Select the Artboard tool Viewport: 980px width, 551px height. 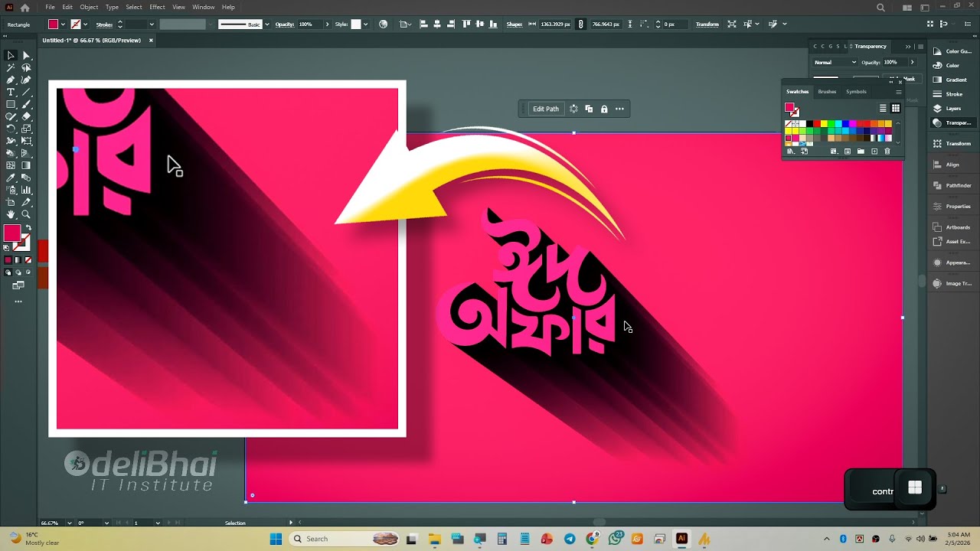pyautogui.click(x=11, y=202)
